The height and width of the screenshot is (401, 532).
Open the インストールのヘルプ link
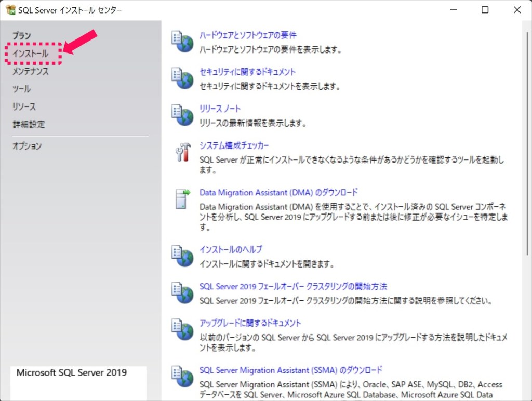pos(231,249)
